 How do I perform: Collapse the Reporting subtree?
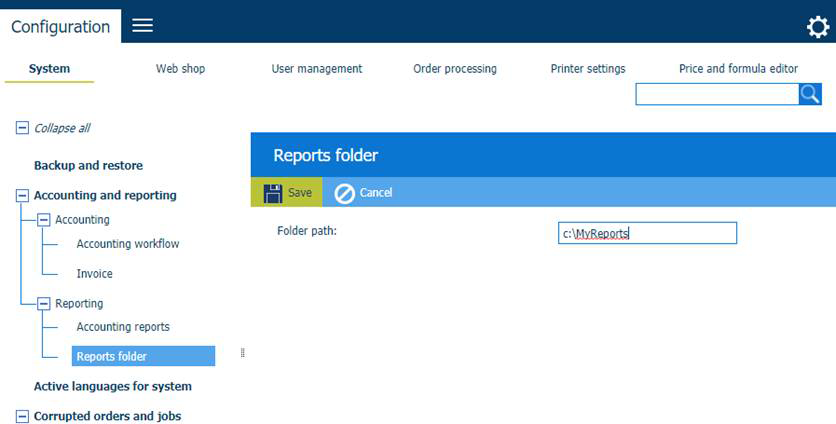pos(43,304)
